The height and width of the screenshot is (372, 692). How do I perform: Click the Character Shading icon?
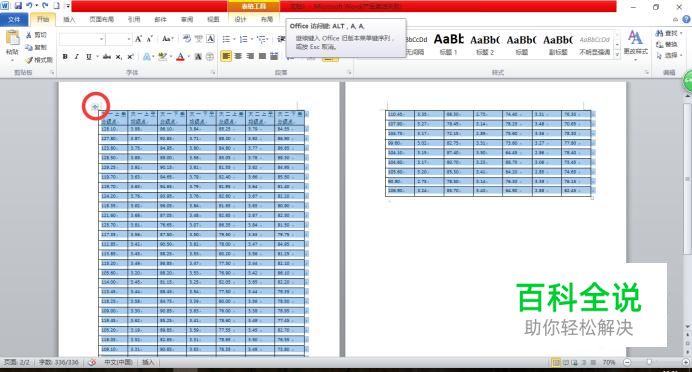click(198, 56)
